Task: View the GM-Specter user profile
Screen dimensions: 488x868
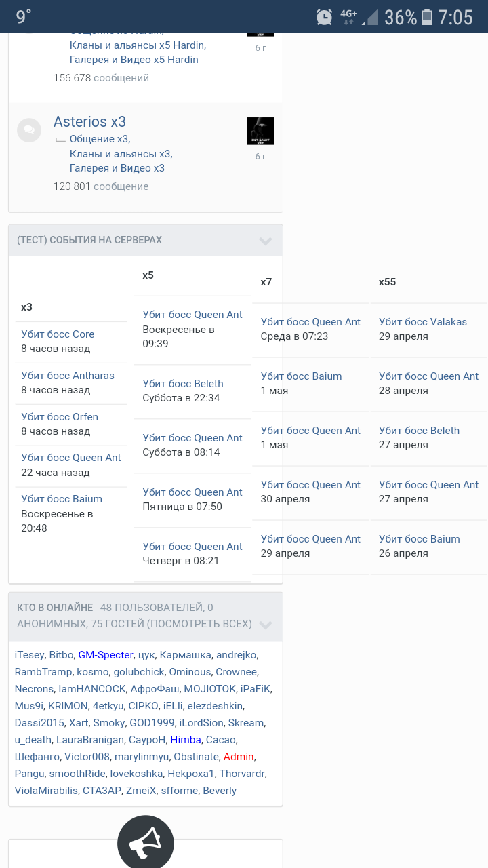Action: (105, 655)
